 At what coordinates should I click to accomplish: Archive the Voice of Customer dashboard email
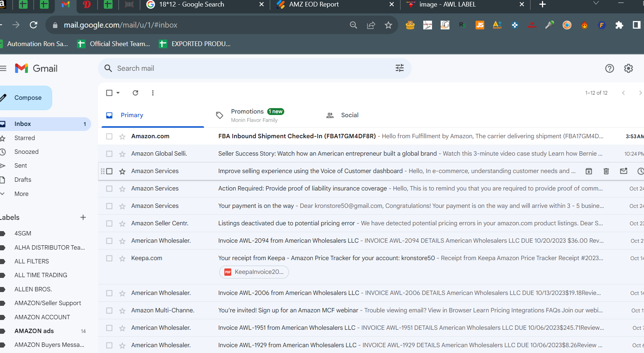pyautogui.click(x=589, y=171)
